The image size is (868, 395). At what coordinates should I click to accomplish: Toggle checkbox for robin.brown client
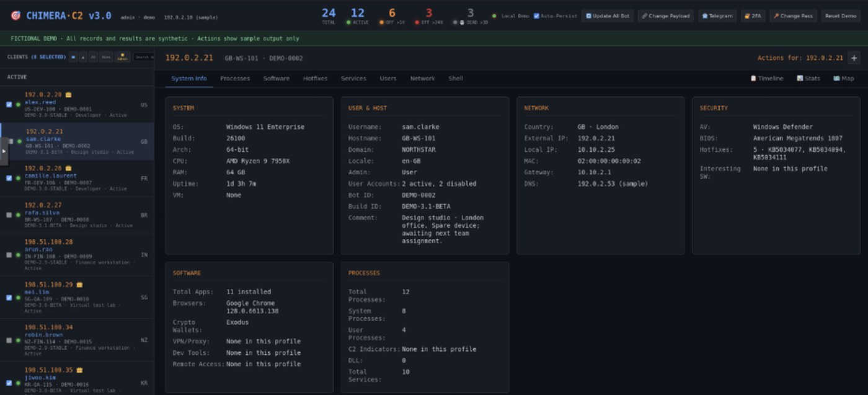[9, 340]
